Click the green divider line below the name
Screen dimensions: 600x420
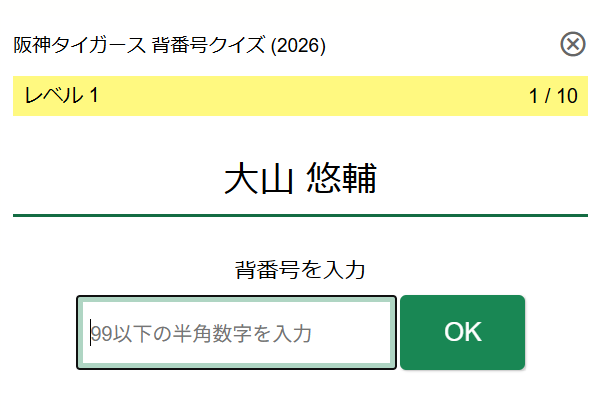coord(300,214)
